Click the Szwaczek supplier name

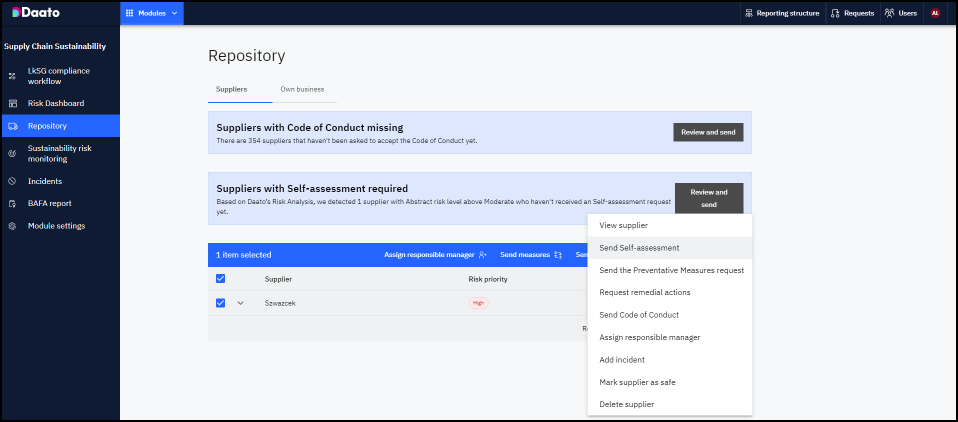[280, 304]
